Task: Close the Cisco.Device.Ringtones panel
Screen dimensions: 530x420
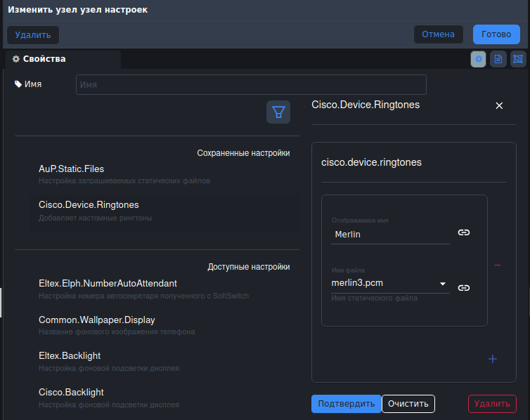Action: coord(499,105)
